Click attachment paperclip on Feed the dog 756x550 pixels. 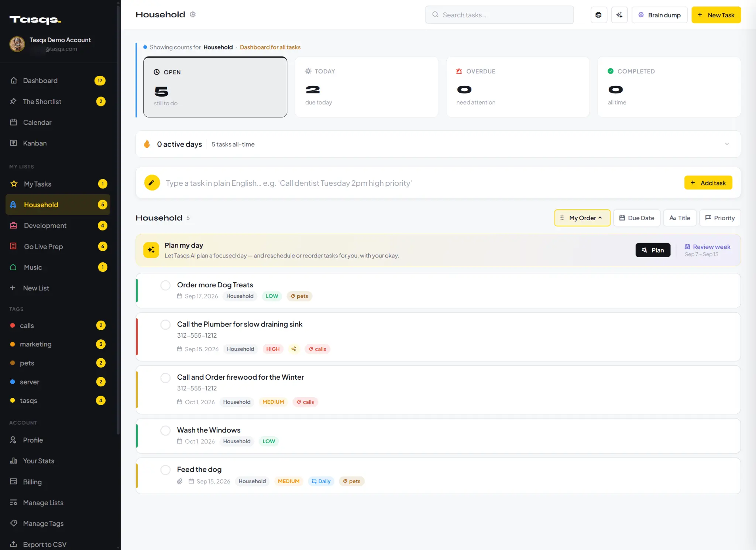pos(180,481)
